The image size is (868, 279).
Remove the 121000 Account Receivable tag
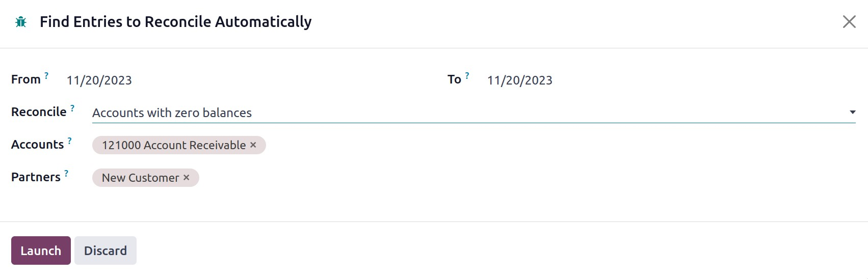[x=253, y=145]
